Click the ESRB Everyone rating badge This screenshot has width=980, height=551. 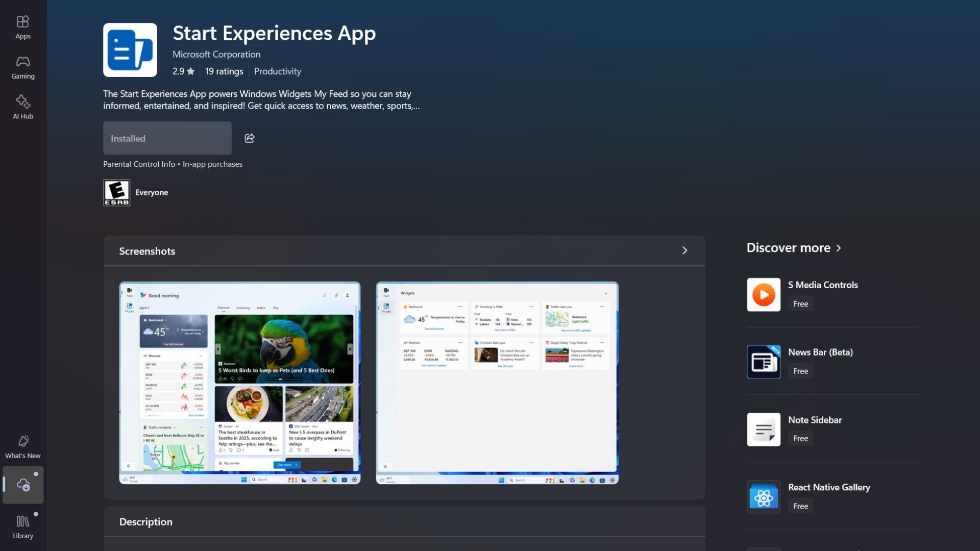click(x=117, y=193)
